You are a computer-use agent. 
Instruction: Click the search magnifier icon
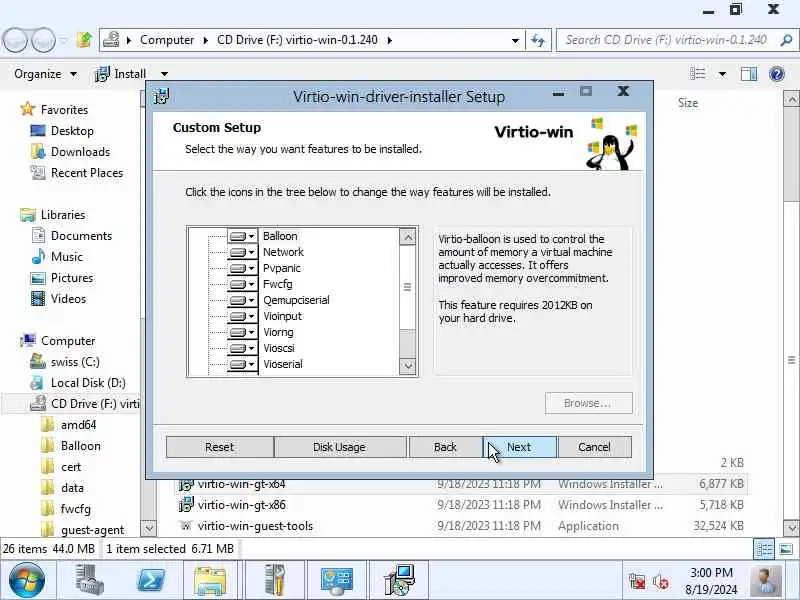coord(786,40)
